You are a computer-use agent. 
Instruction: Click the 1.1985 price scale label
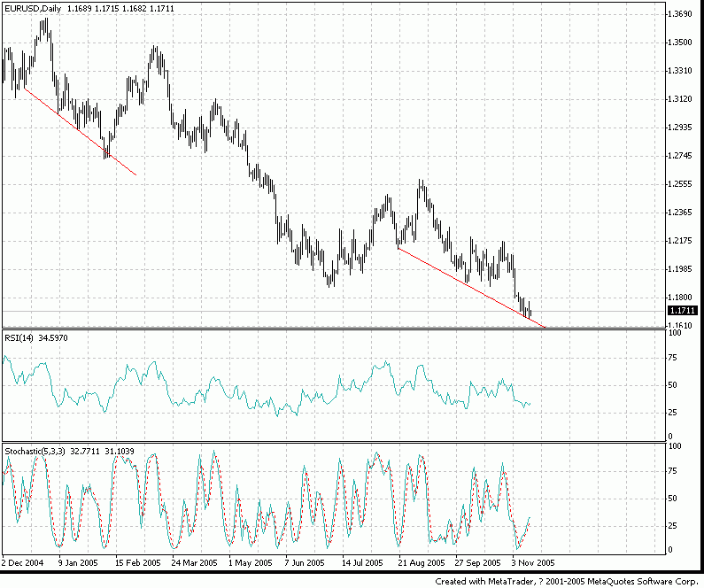click(x=680, y=269)
